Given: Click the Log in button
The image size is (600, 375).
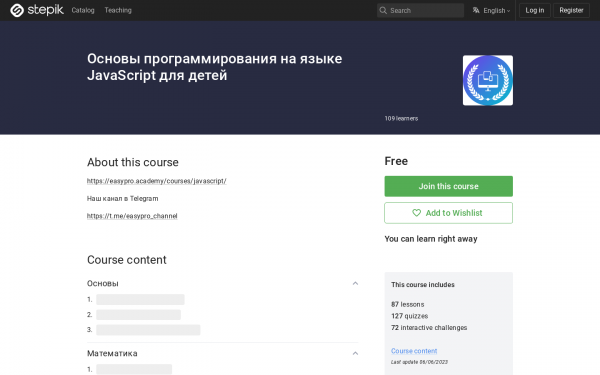Looking at the screenshot, I should click(535, 10).
